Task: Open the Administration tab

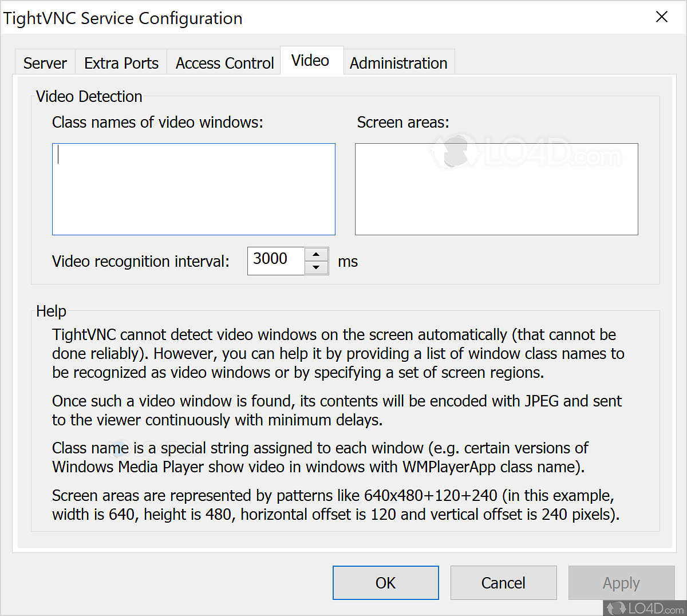Action: click(398, 63)
